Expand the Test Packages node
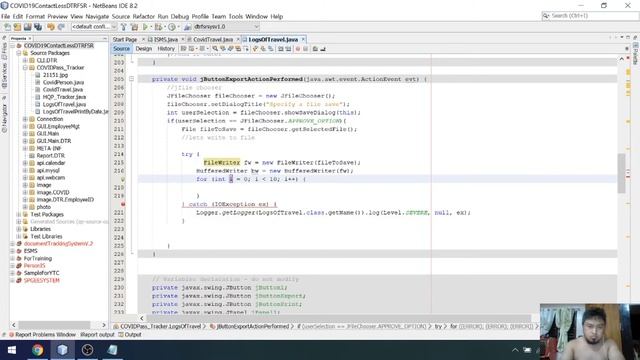Viewport: 640px width, 360px height. coord(18,215)
